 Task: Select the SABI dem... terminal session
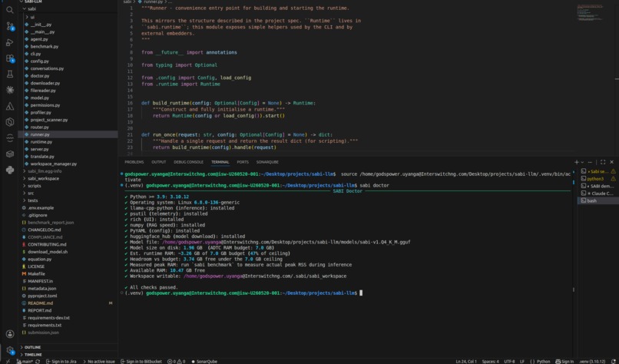pyautogui.click(x=599, y=186)
